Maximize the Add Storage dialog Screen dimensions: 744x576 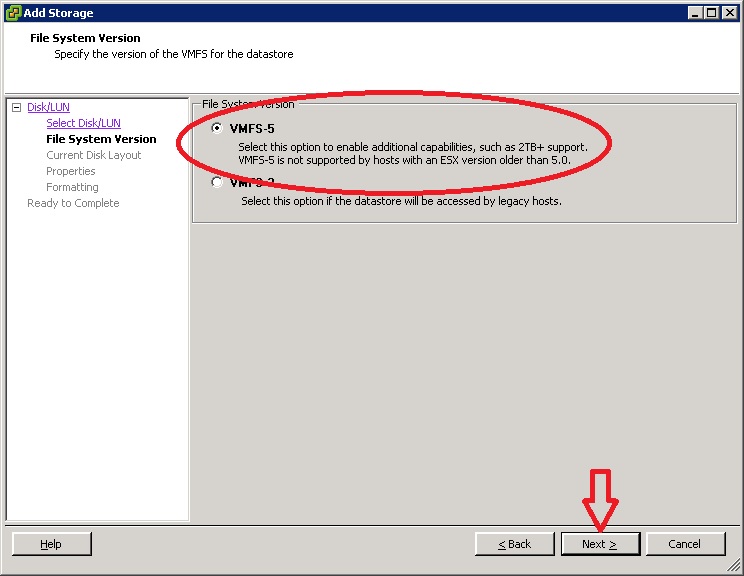pyautogui.click(x=711, y=12)
